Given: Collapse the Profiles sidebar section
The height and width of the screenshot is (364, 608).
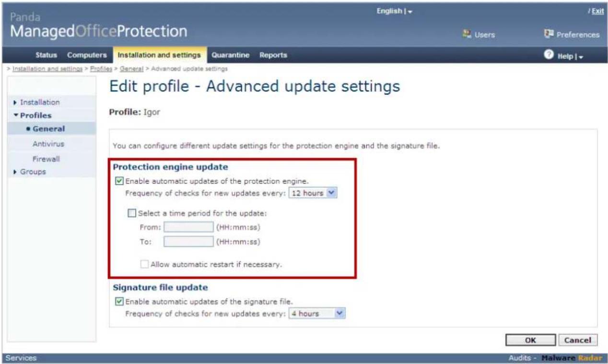Looking at the screenshot, I should [34, 115].
